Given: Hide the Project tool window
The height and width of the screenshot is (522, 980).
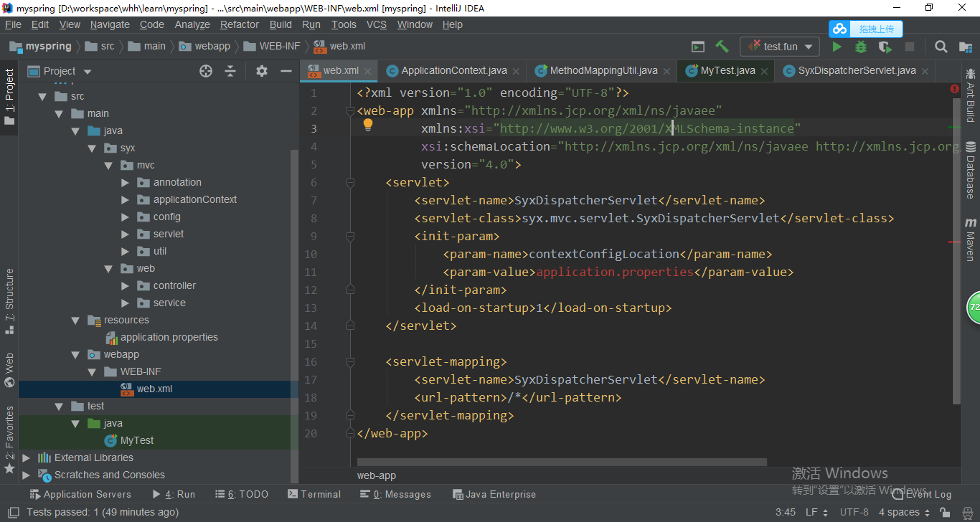Looking at the screenshot, I should click(x=286, y=71).
